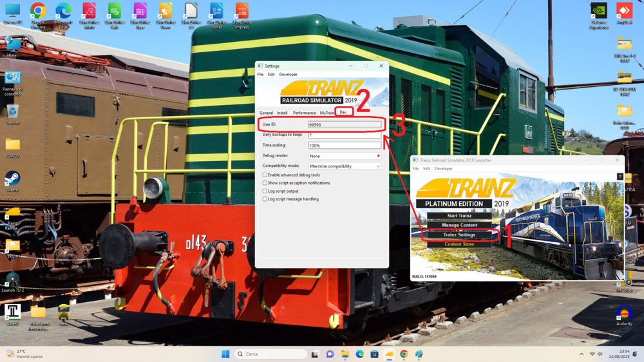Screen dimensions: 644x362
Task: Select the LibreOffice Writer desktop shortcut
Action: [x=216, y=15]
